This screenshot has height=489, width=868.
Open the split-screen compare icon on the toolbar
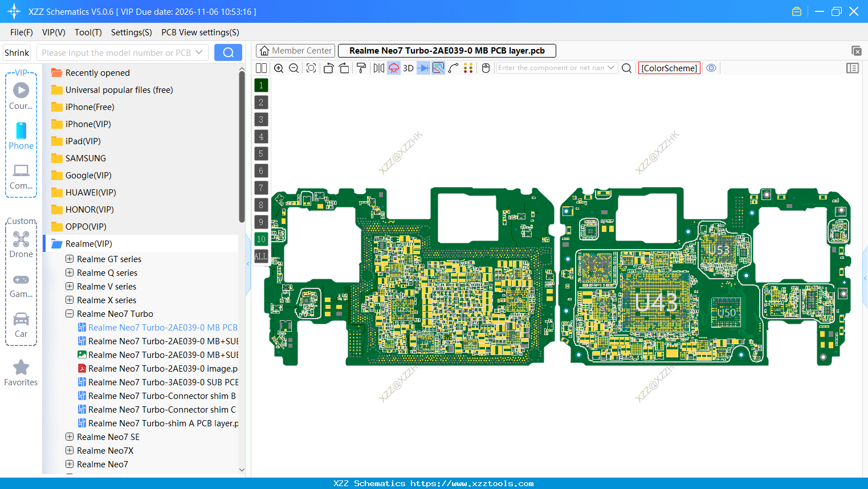click(x=261, y=68)
